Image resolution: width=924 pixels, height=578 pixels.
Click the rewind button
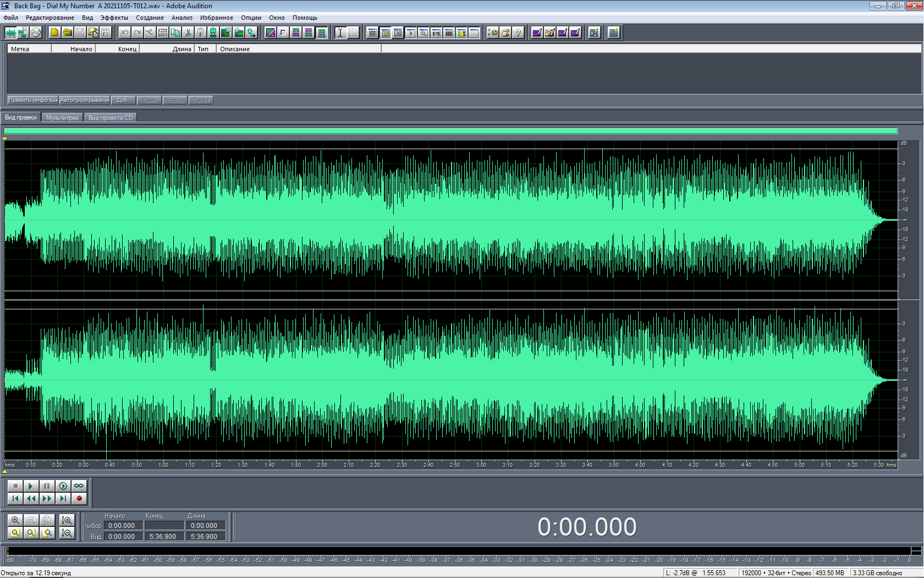click(31, 499)
